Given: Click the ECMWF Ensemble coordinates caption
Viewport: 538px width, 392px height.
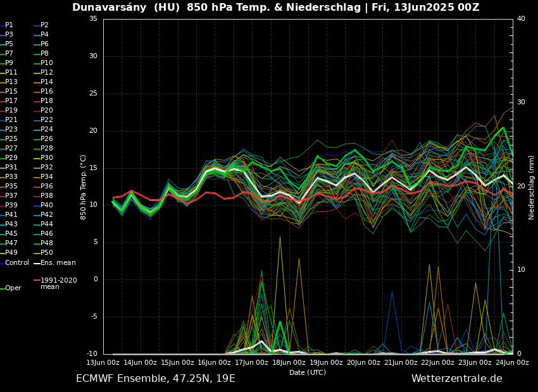Looking at the screenshot, I should coord(156,379).
